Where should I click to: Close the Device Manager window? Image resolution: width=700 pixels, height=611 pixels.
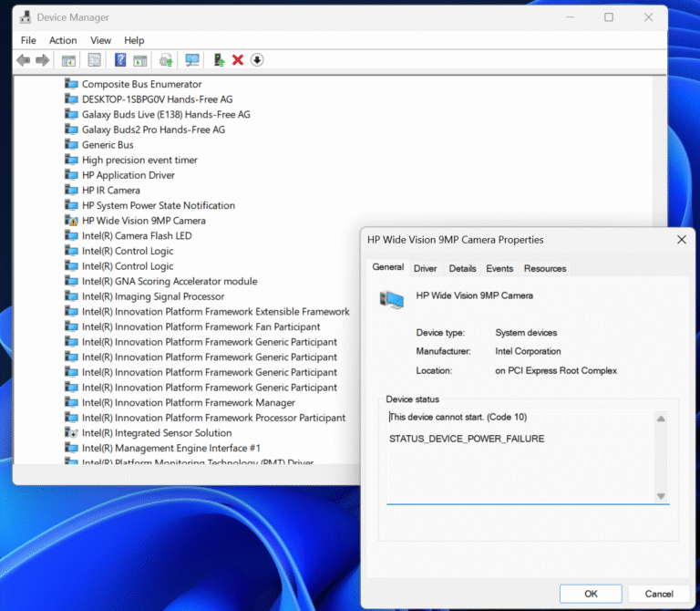click(648, 17)
